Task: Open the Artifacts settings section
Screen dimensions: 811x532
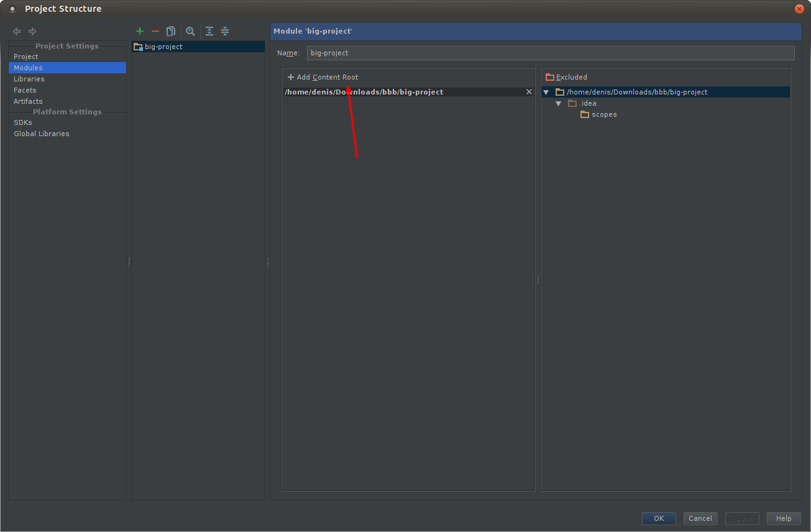Action: pos(28,101)
